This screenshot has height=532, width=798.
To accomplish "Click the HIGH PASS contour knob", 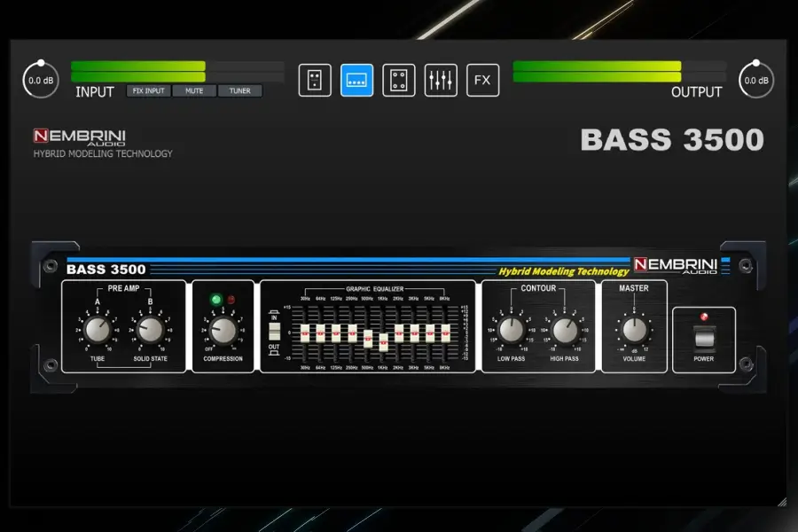I will click(x=565, y=330).
